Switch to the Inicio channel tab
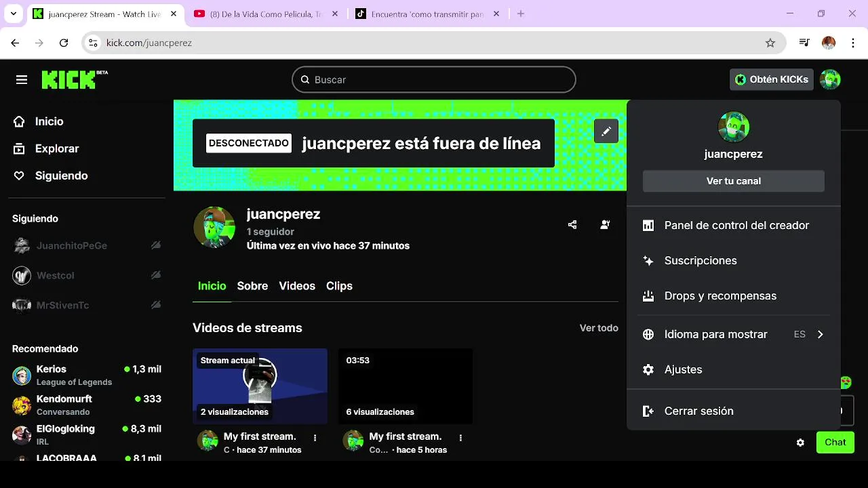The height and width of the screenshot is (488, 868). tap(212, 286)
